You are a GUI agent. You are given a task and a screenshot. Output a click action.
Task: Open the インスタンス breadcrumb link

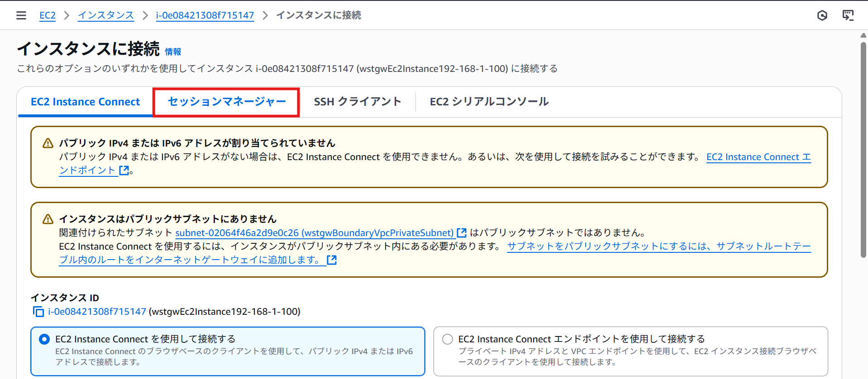(106, 15)
